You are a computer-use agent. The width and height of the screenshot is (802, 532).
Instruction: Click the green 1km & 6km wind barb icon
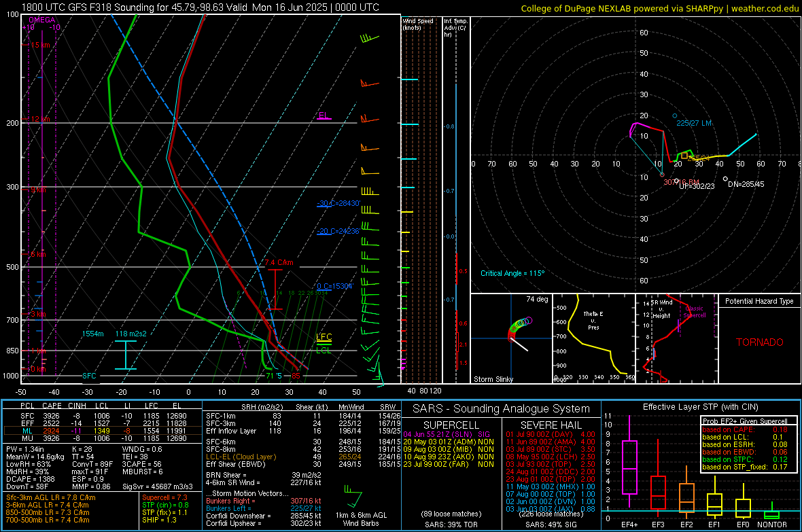click(353, 495)
